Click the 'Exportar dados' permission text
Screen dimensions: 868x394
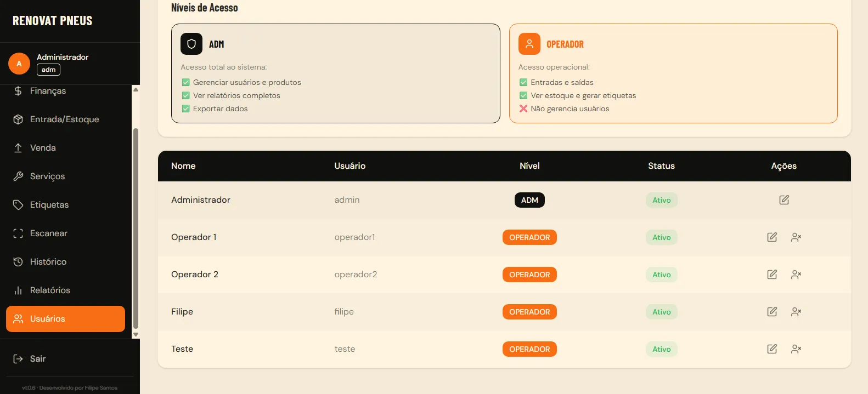221,109
